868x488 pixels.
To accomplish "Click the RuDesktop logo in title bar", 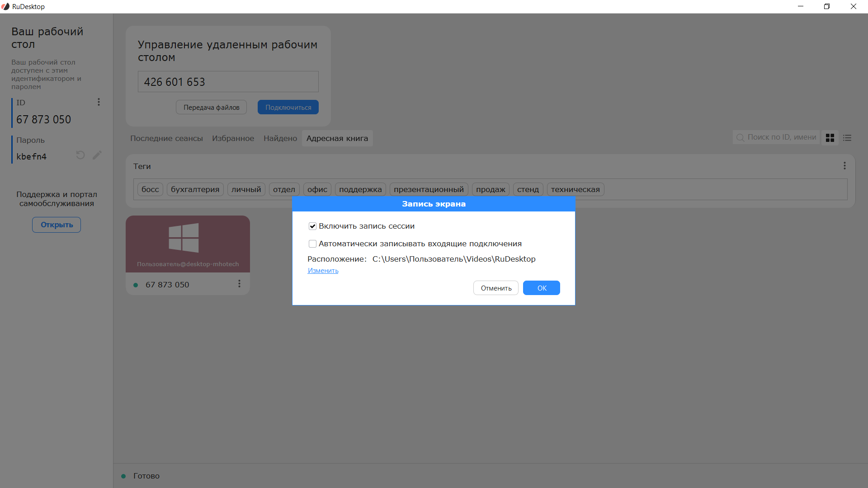I will (5, 6).
